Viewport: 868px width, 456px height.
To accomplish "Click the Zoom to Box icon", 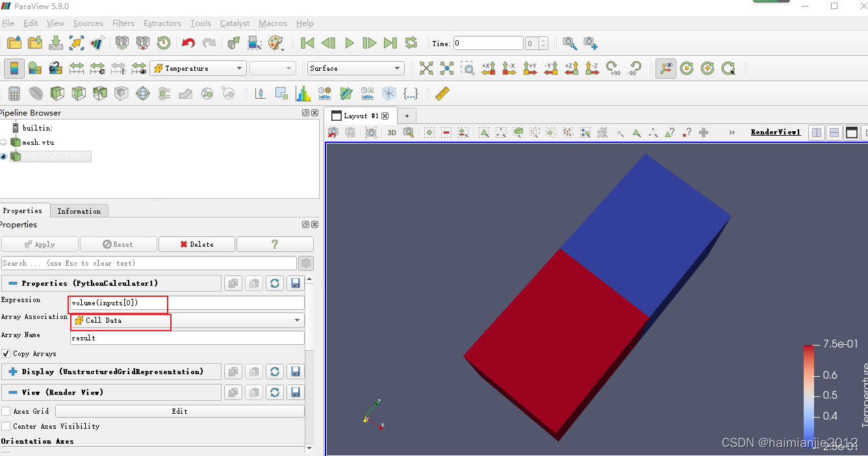I will click(x=468, y=68).
